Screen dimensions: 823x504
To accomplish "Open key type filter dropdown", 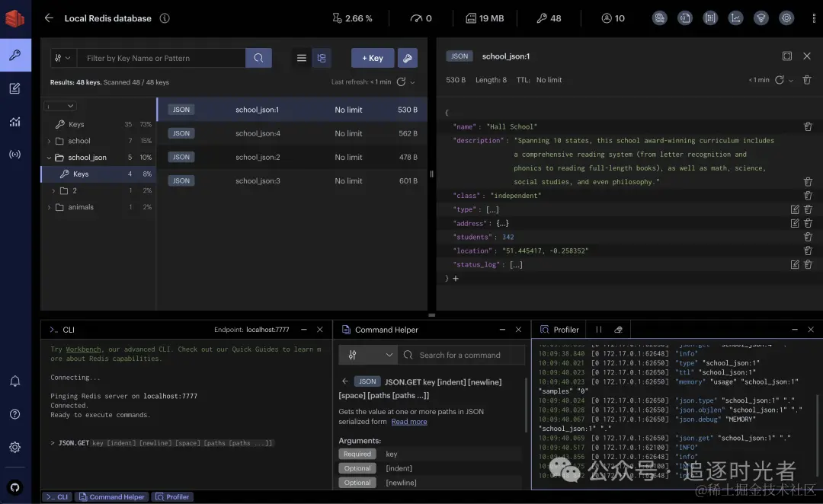I will (63, 58).
